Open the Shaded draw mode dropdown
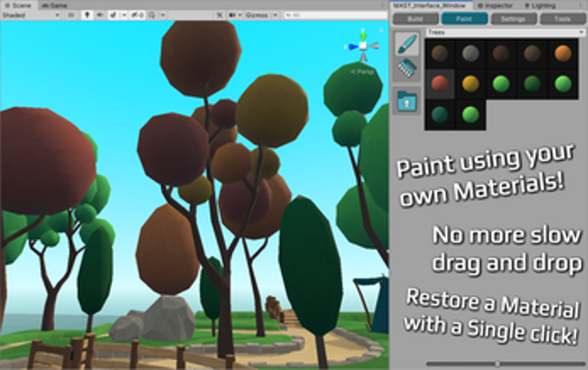 [x=31, y=15]
